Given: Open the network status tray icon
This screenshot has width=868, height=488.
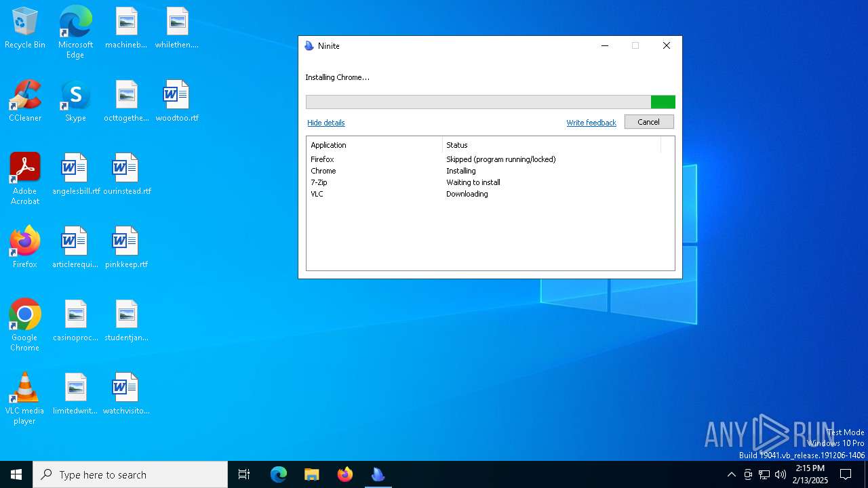Looking at the screenshot, I should [764, 474].
